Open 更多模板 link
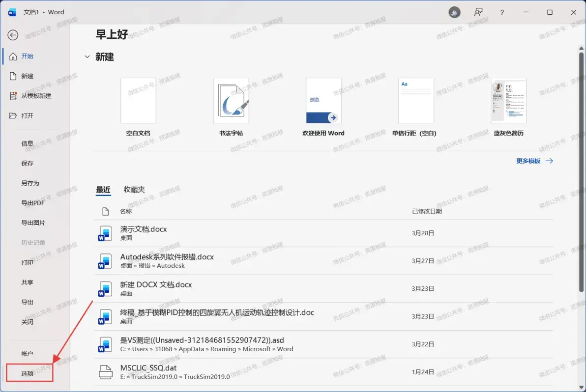 coord(528,161)
